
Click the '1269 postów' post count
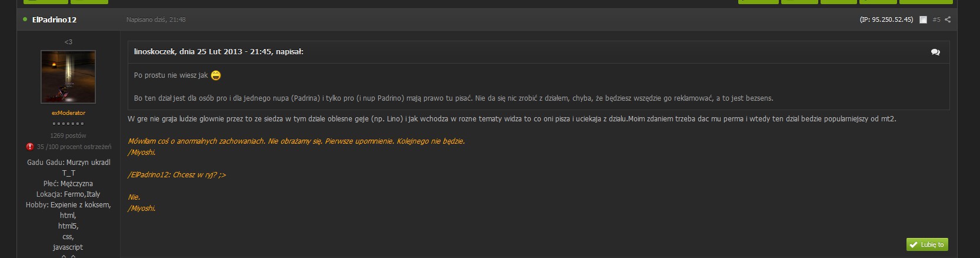pos(68,135)
